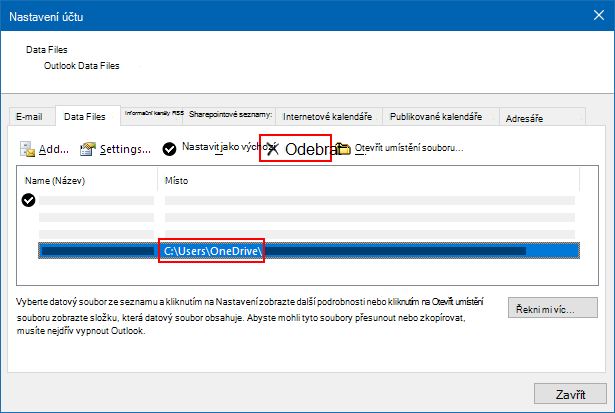Open Otevřít umístění souboru...
Viewport: 615px width, 413px height.
tap(409, 148)
